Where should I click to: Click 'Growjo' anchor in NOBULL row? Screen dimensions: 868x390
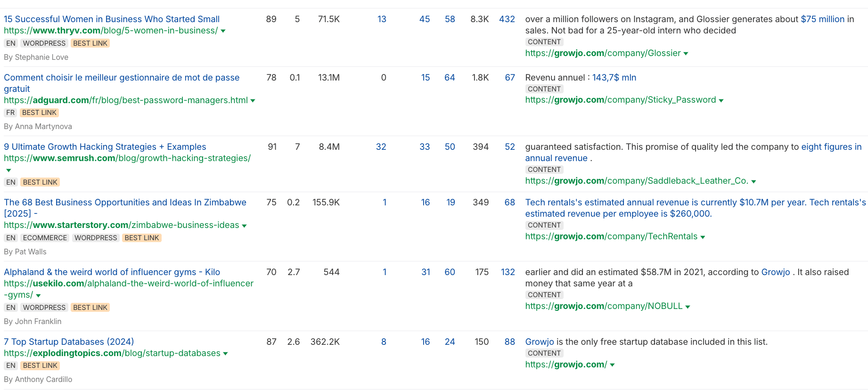(x=776, y=272)
